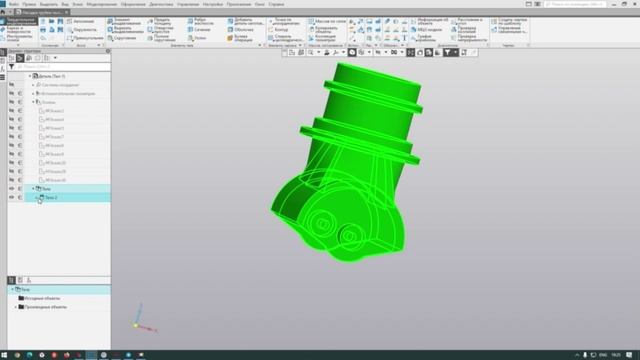Open the Windows Start button
Image resolution: width=640 pixels, height=360 pixels.
[x=4, y=355]
